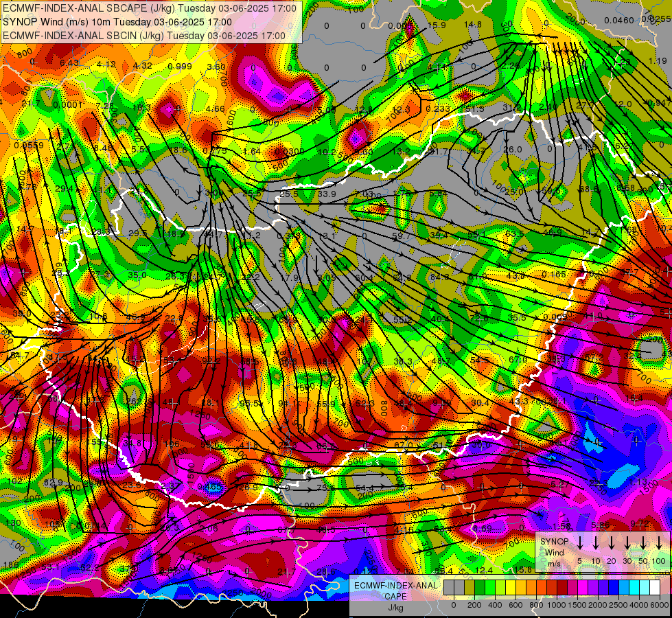Screen dimensions: 672x618
Task: Click the 5.27 value on the map
Action: [x=559, y=484]
